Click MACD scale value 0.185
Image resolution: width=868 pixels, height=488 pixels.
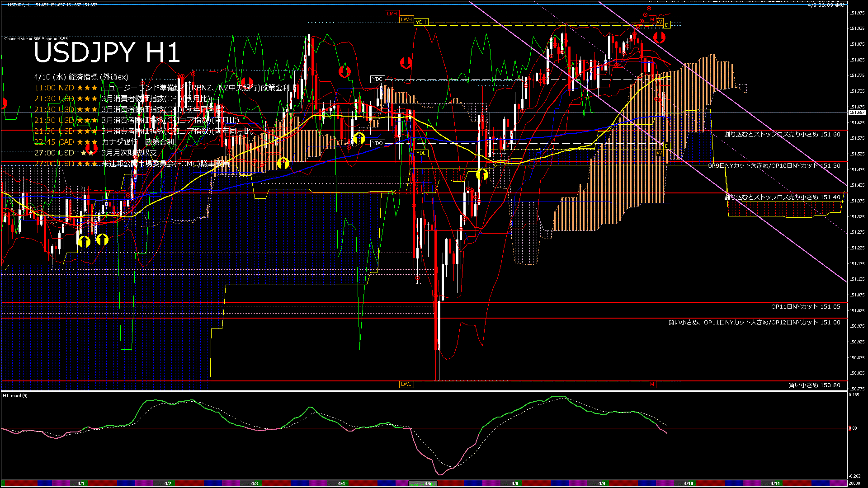point(854,395)
